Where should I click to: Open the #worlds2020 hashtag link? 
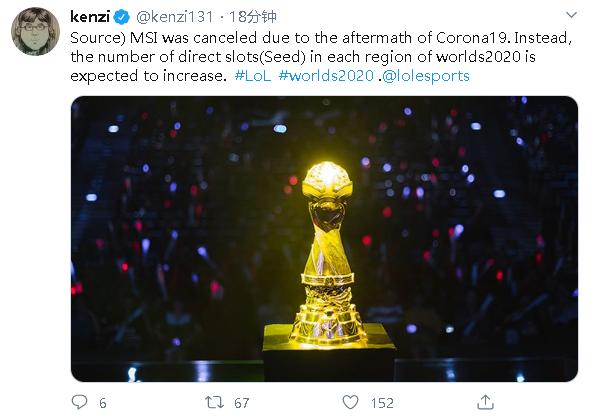coord(326,76)
